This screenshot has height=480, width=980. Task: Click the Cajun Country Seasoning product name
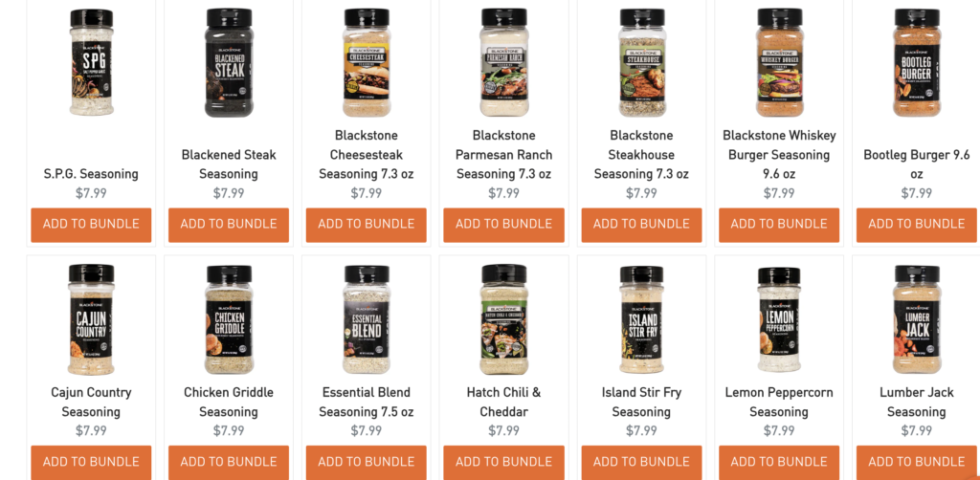point(91,402)
